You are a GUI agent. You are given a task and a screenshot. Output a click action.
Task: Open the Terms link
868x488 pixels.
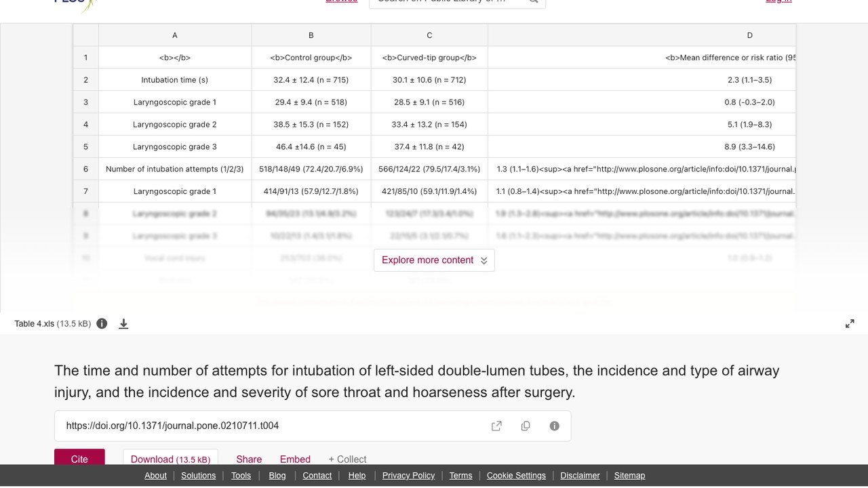tap(460, 475)
